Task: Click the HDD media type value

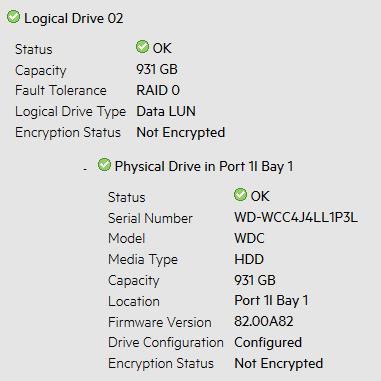Action: click(249, 259)
